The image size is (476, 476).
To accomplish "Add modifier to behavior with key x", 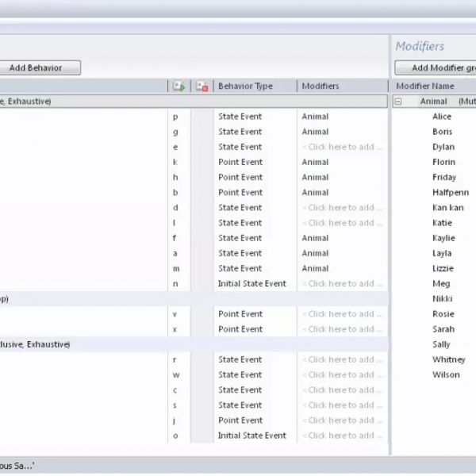I will [x=342, y=329].
